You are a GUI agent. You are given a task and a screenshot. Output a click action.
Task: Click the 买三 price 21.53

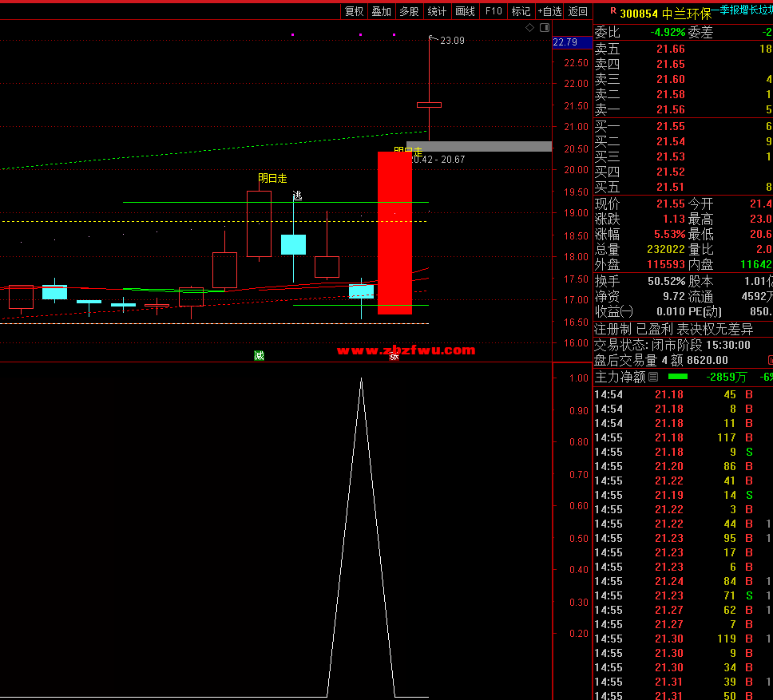pyautogui.click(x=671, y=156)
